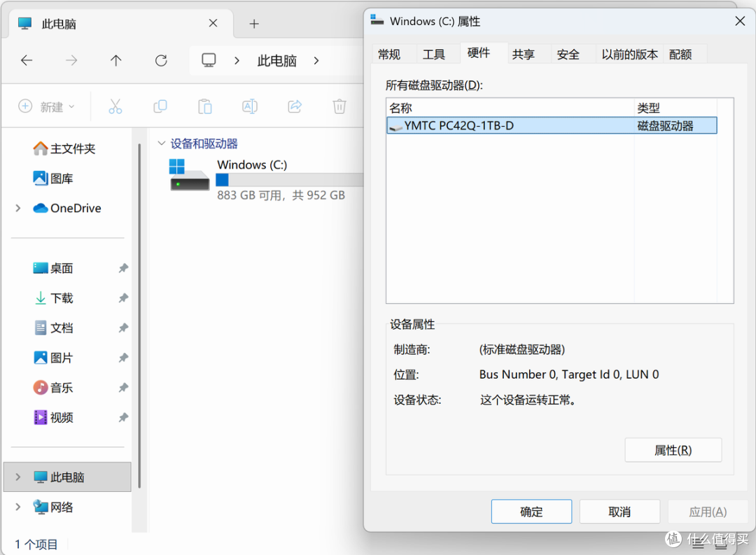
Task: Click the Share icon in toolbar
Action: click(x=295, y=106)
